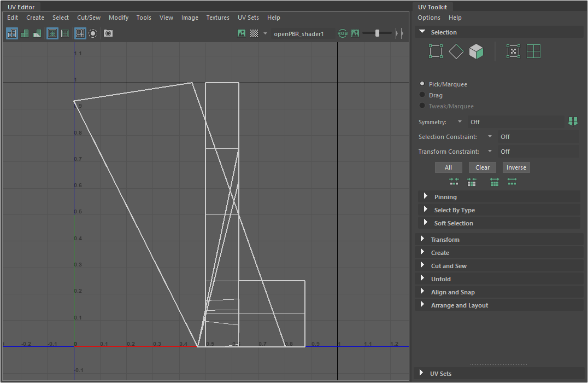588x383 pixels.
Task: Select the vertex selection mode icon
Action: 436,51
